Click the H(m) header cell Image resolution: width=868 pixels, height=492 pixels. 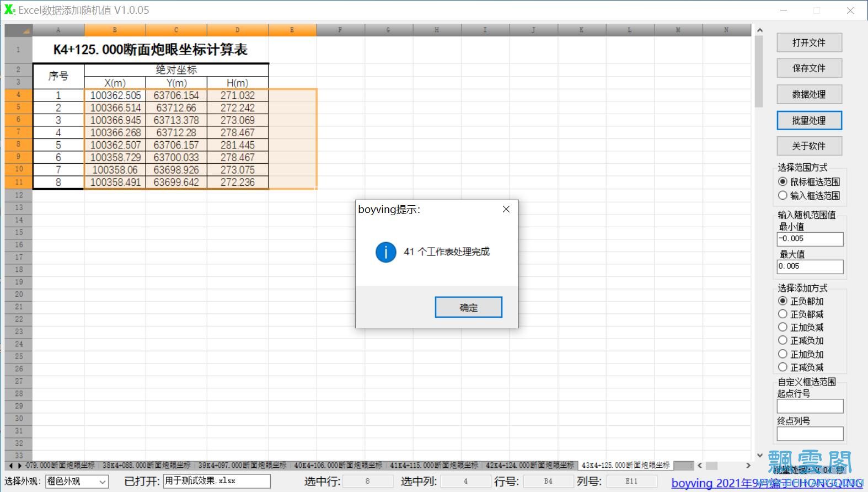238,83
